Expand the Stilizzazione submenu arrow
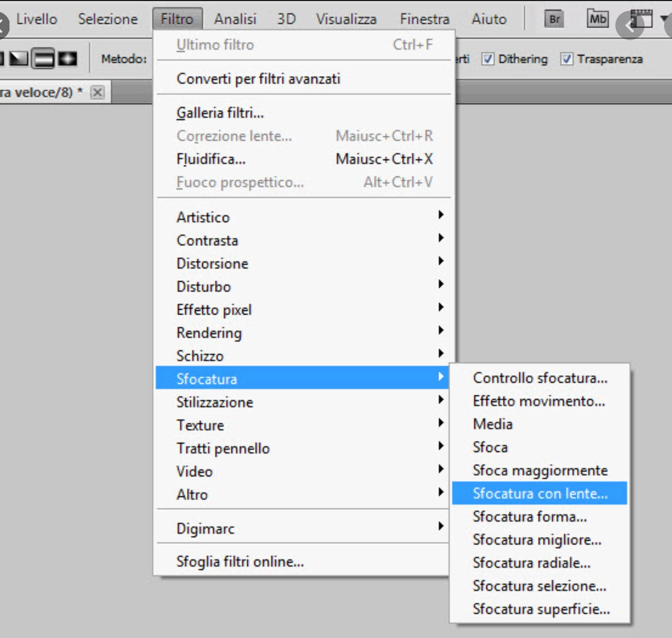Viewport: 672px width, 638px height. point(441,400)
